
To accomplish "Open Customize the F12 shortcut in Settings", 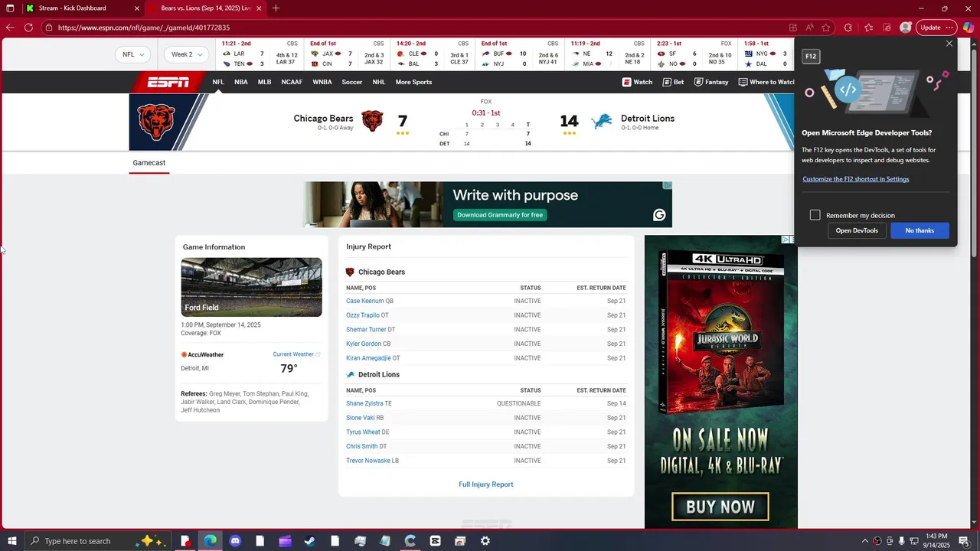I will [856, 179].
